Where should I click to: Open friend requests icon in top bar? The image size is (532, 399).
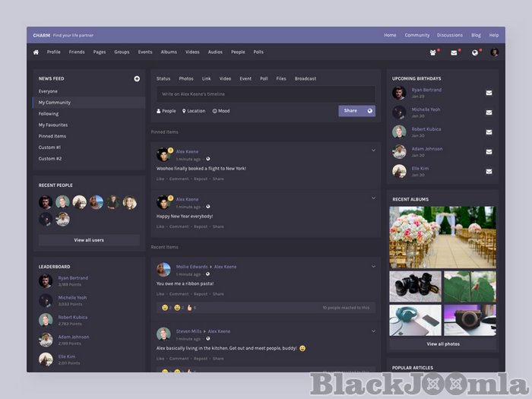tap(433, 52)
